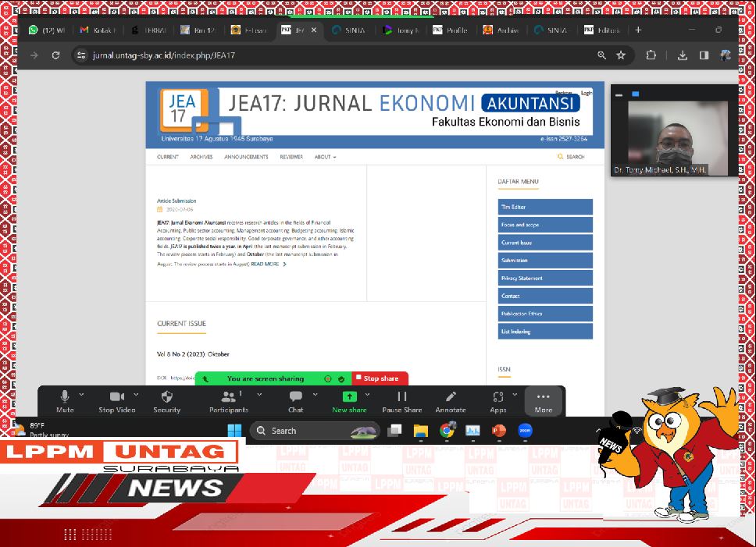Screen dimensions: 756x547
Task: Open the Security shield options in Zoom
Action: point(167,402)
